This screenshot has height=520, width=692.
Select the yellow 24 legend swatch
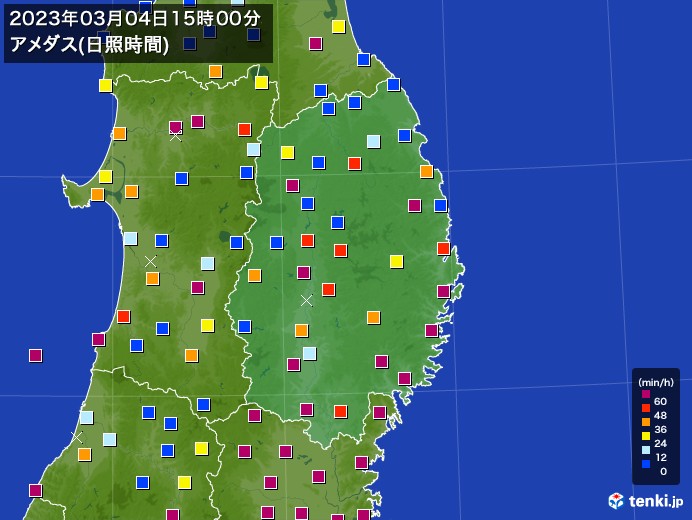[646, 436]
